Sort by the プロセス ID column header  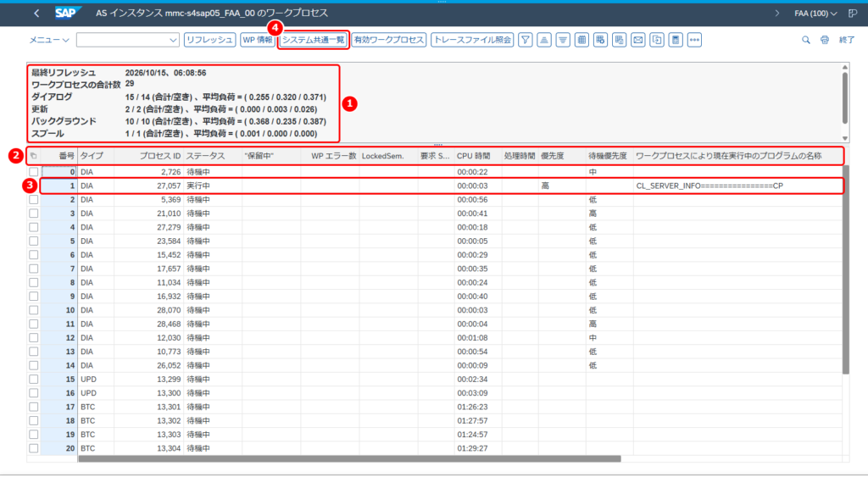tap(149, 156)
